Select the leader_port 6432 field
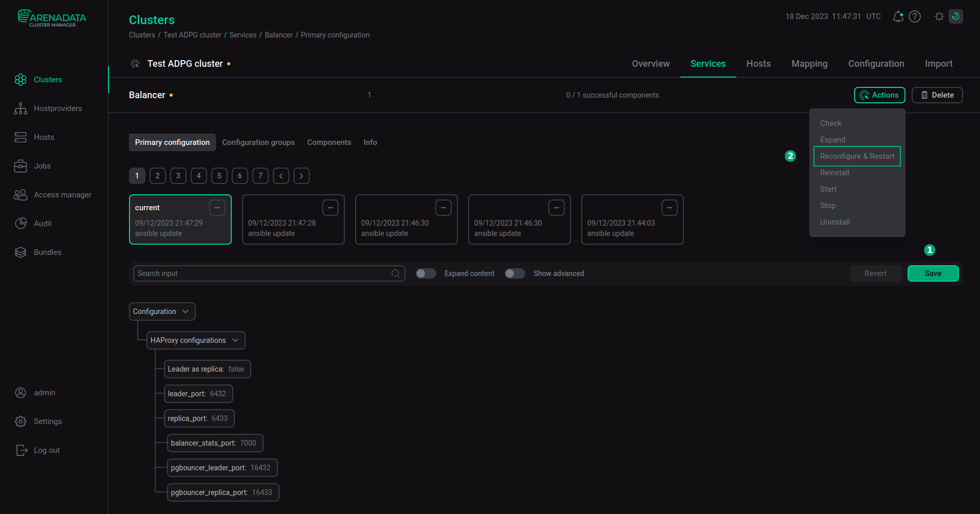The width and height of the screenshot is (980, 514). (198, 394)
